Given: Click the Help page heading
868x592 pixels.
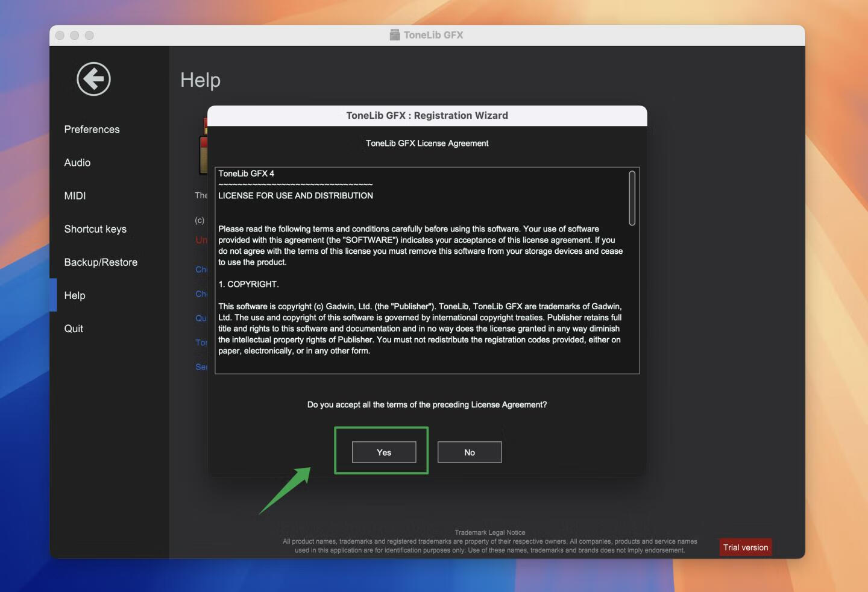Looking at the screenshot, I should (x=200, y=80).
